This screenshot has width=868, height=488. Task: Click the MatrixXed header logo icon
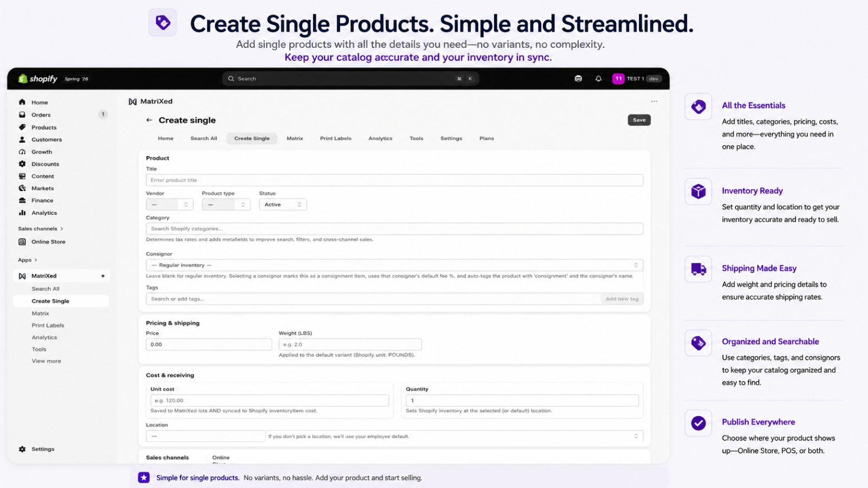click(x=132, y=101)
